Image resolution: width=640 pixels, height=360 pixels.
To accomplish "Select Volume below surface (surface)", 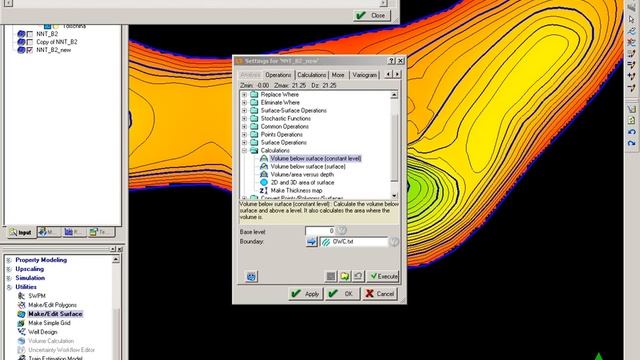I will (308, 167).
